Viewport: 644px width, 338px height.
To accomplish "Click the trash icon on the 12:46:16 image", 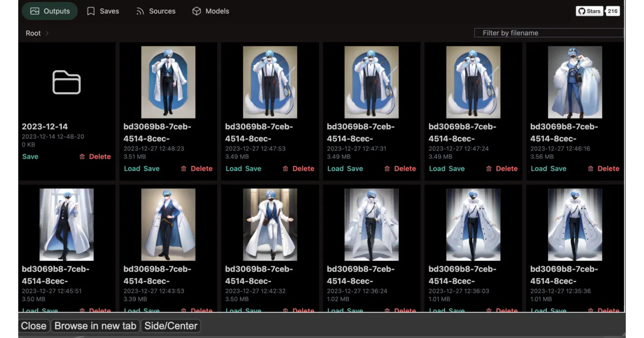I will pos(591,168).
